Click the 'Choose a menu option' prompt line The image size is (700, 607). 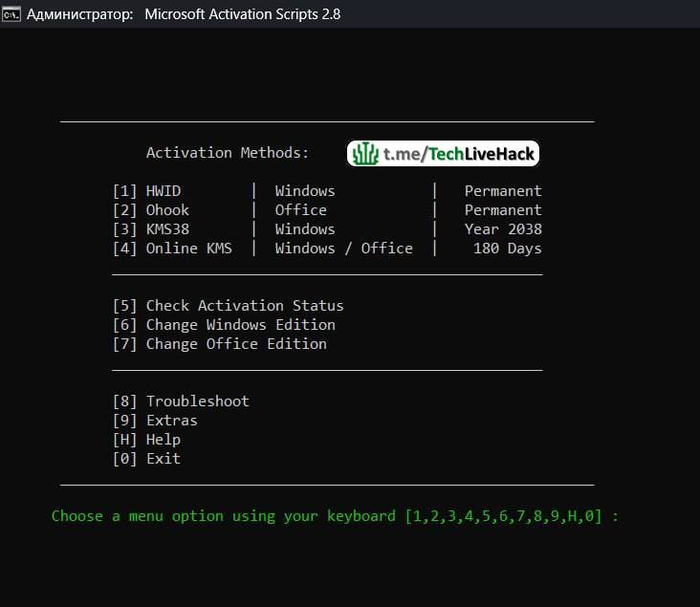[335, 516]
